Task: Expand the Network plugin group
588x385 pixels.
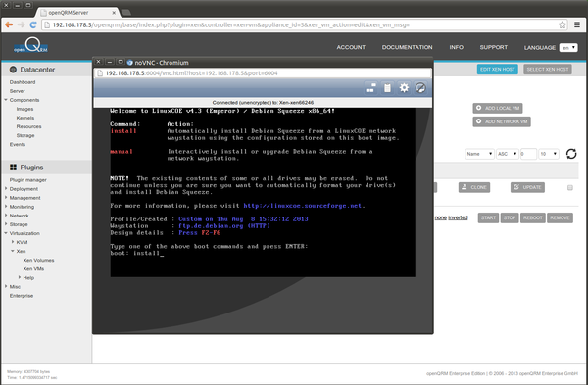Action: [x=6, y=216]
